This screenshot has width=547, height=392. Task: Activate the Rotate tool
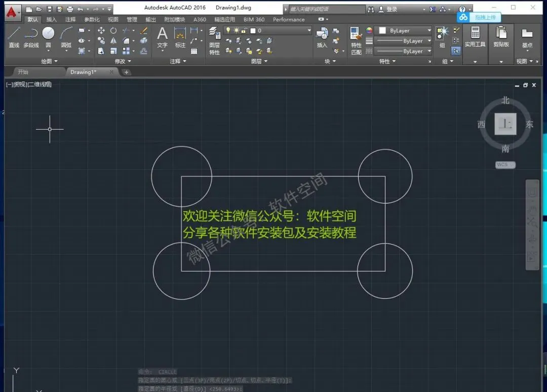(x=113, y=31)
